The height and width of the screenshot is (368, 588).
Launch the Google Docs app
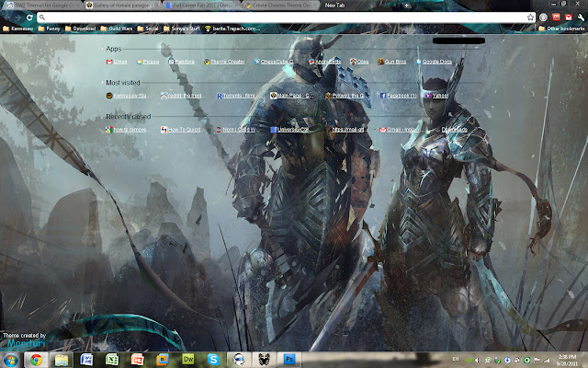pos(434,62)
